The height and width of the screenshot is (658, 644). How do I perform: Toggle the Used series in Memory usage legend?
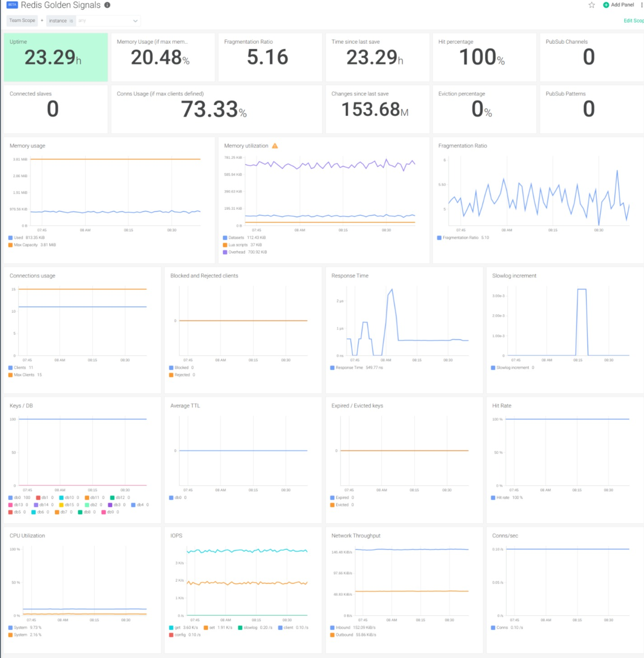[x=27, y=237]
